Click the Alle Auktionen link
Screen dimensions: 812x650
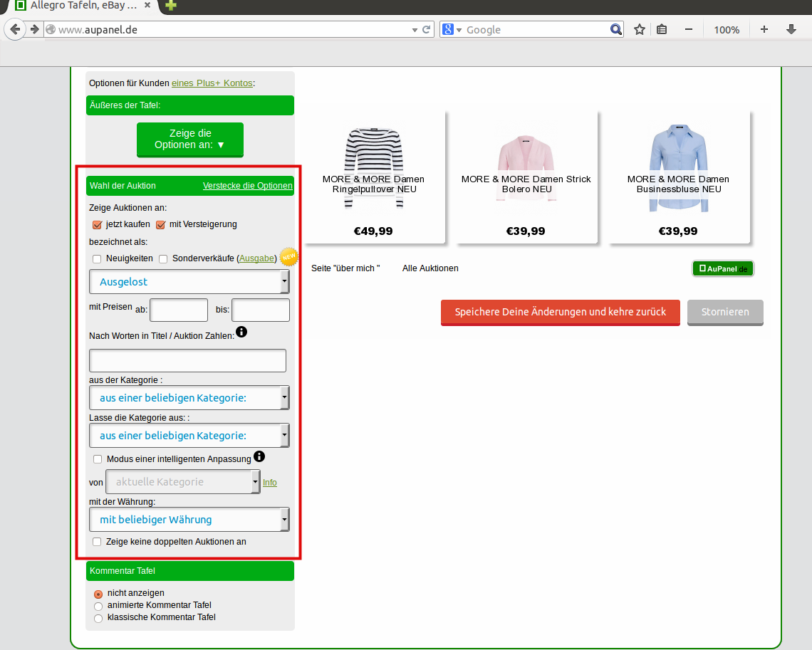click(430, 268)
